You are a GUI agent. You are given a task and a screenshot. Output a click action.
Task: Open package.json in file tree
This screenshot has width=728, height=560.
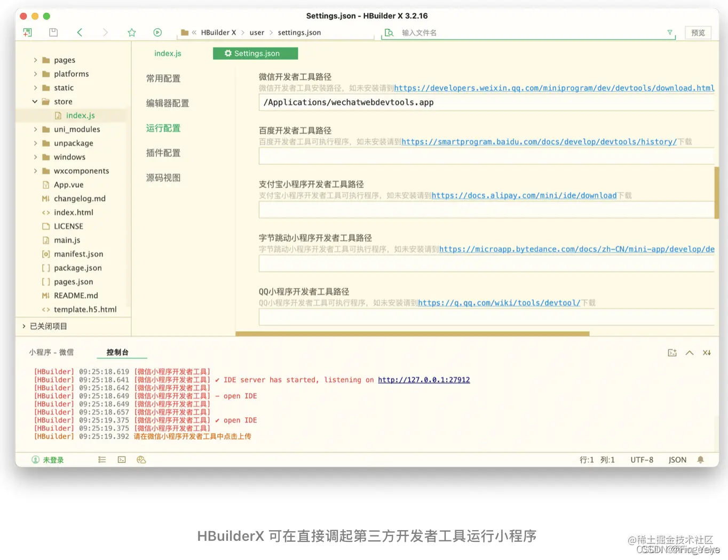coord(77,268)
